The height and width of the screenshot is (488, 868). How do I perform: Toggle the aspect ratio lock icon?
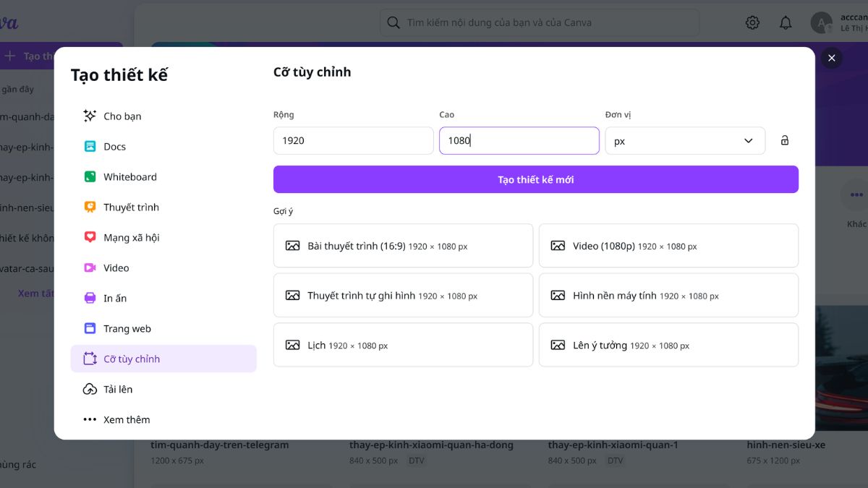point(785,140)
